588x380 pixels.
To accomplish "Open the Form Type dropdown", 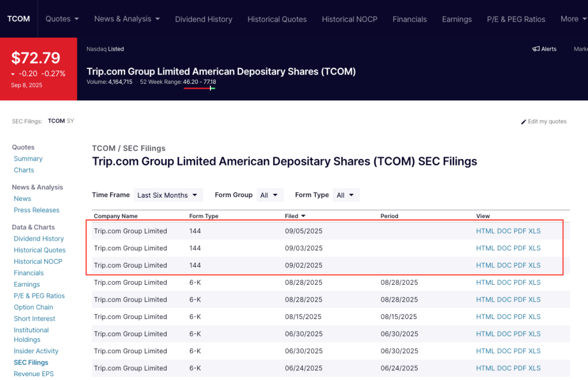I will pos(345,195).
